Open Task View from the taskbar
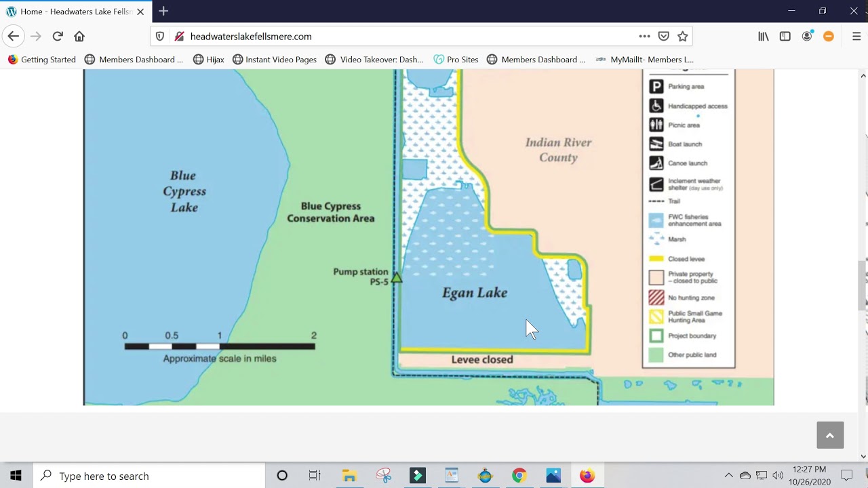Viewport: 868px width, 488px height. click(x=315, y=476)
